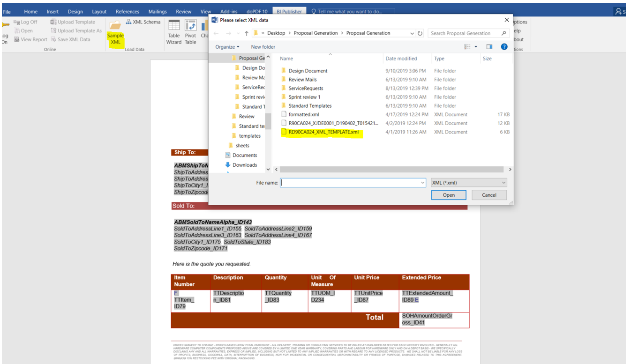Click the File name input field
631x364 pixels.
tap(353, 183)
